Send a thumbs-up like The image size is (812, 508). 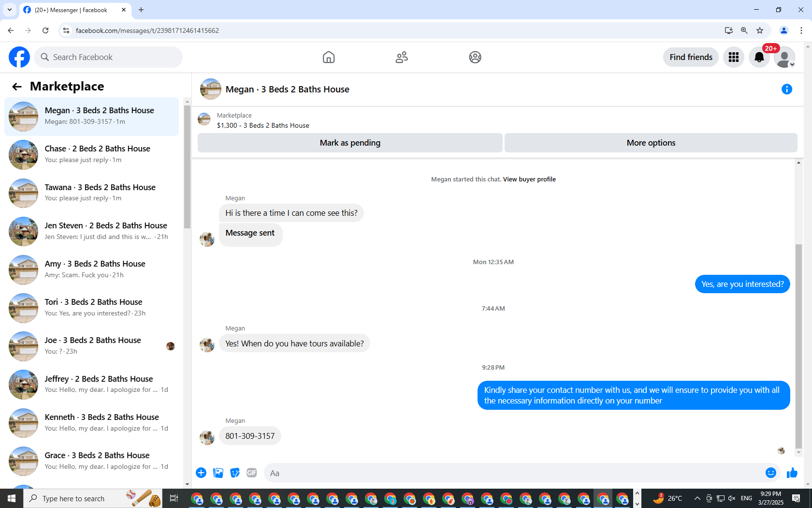[792, 473]
